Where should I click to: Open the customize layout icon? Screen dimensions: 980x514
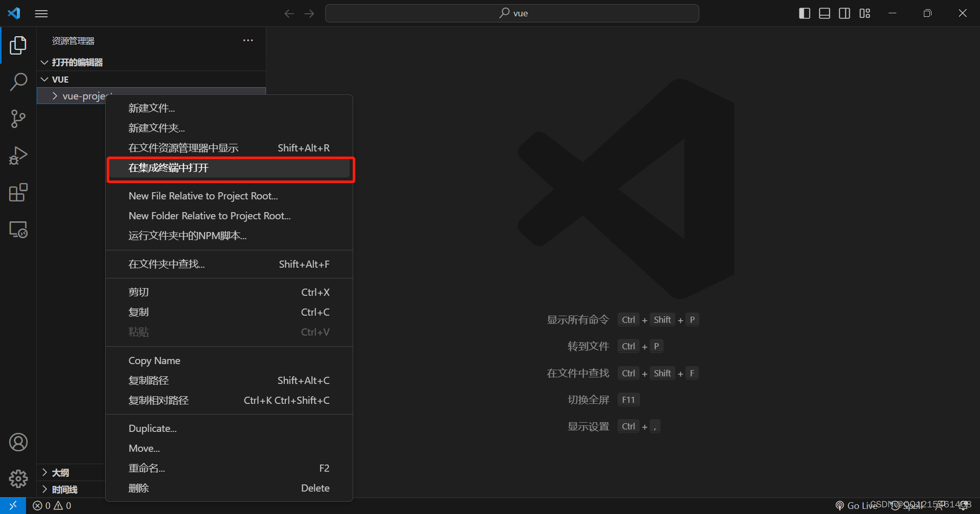[865, 13]
